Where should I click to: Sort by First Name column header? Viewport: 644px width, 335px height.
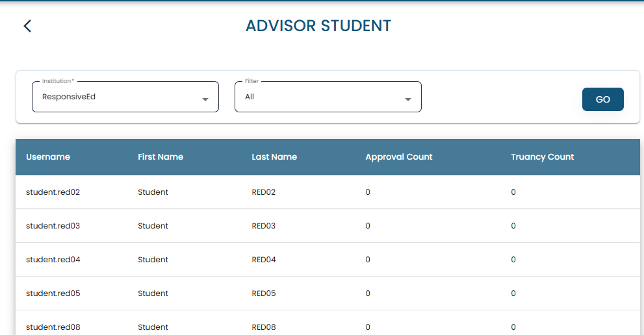[x=161, y=157]
